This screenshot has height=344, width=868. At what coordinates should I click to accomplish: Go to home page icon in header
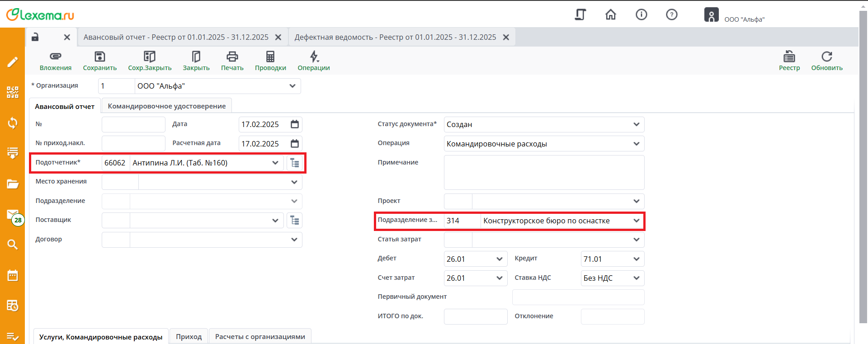pyautogui.click(x=610, y=15)
